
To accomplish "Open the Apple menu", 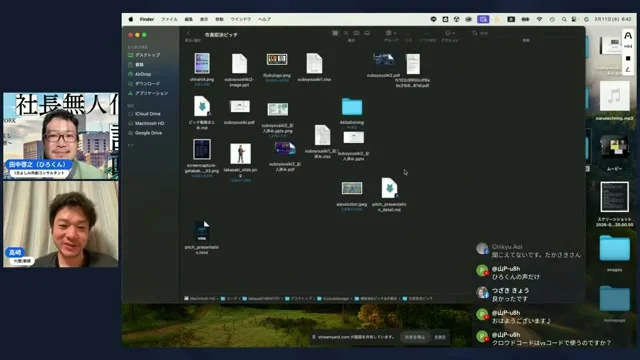I will pos(131,19).
